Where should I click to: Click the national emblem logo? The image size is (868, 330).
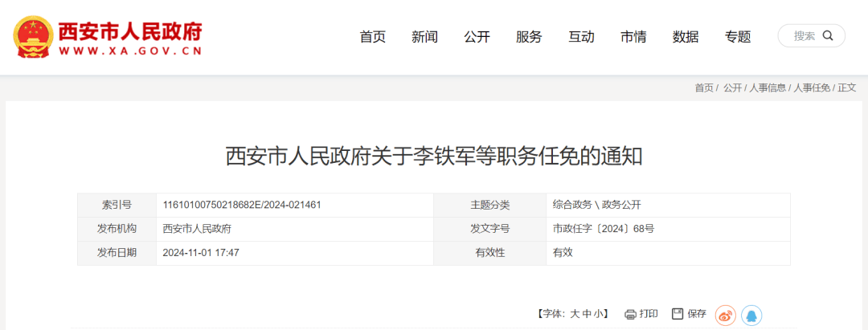(x=33, y=36)
